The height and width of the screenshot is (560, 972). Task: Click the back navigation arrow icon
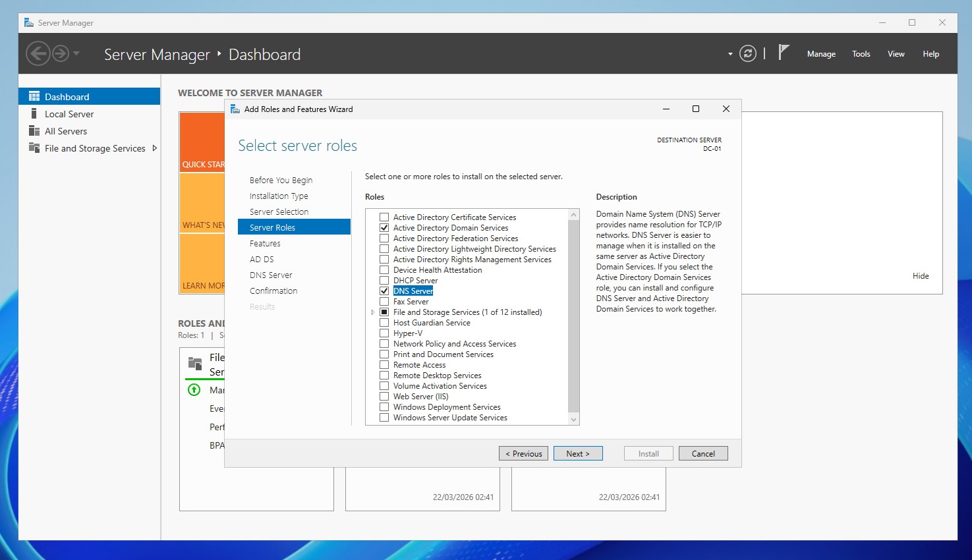38,53
